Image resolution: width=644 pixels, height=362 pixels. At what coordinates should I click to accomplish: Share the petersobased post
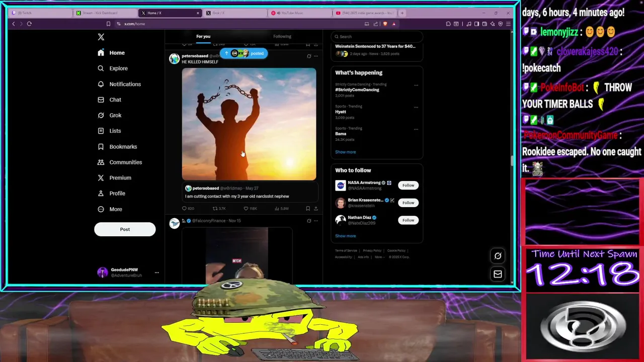pos(316,208)
